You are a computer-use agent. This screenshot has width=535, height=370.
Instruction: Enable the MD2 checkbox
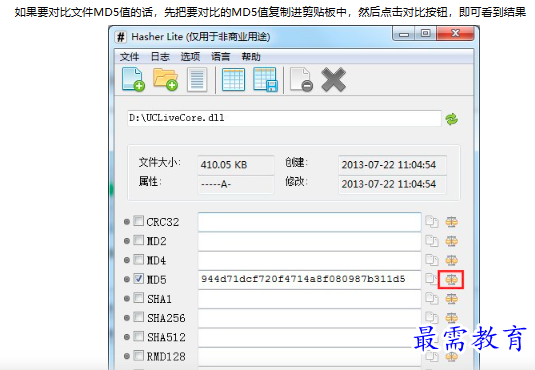138,240
